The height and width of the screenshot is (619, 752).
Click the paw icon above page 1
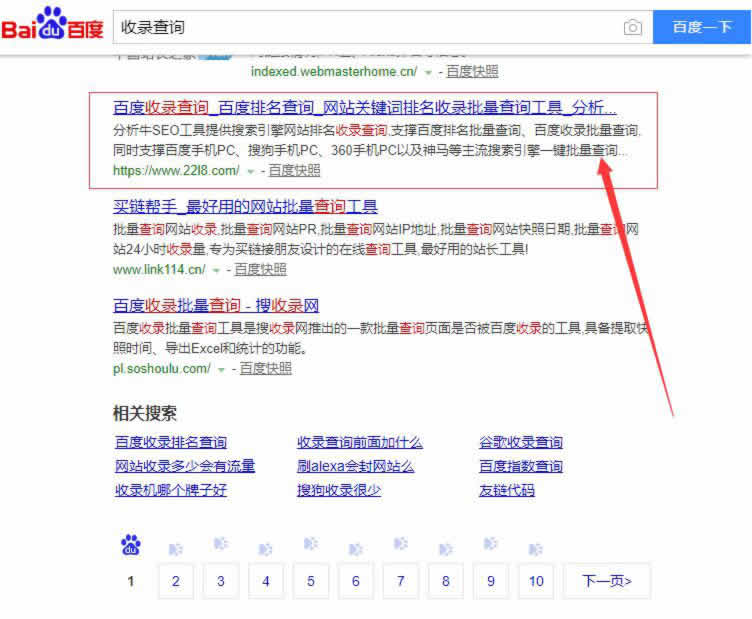131,546
